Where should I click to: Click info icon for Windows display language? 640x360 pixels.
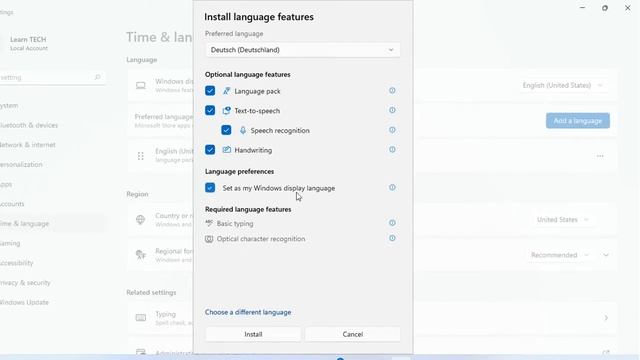(x=392, y=188)
